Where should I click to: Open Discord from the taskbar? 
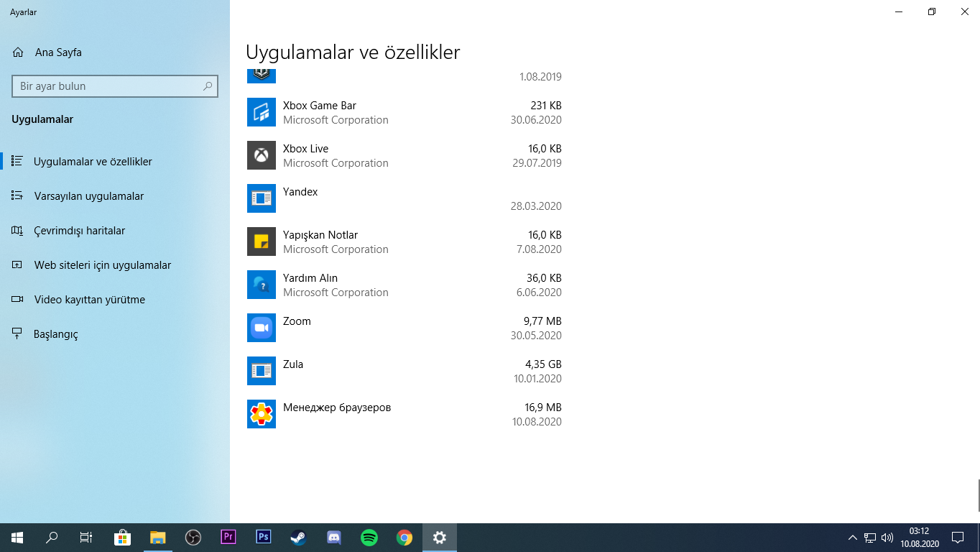(x=334, y=538)
